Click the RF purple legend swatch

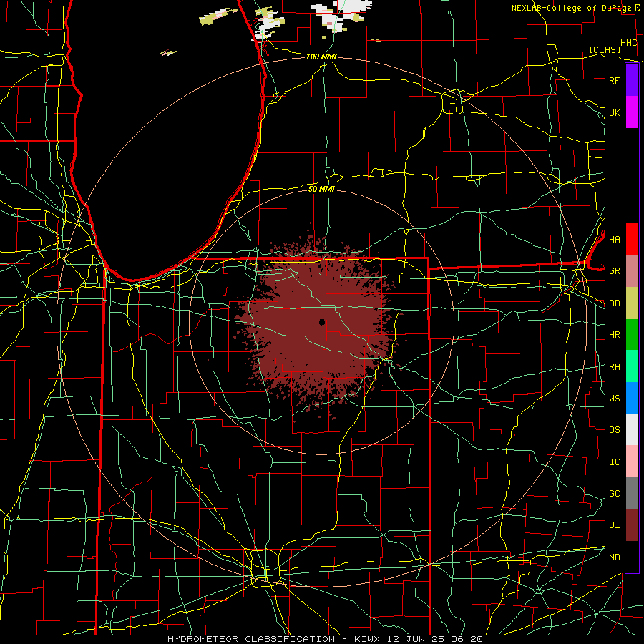pyautogui.click(x=632, y=80)
